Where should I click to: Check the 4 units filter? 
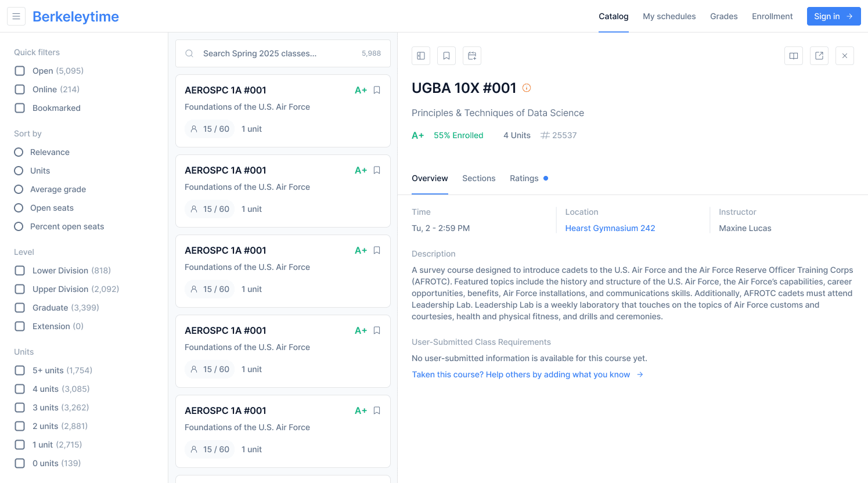tap(20, 389)
